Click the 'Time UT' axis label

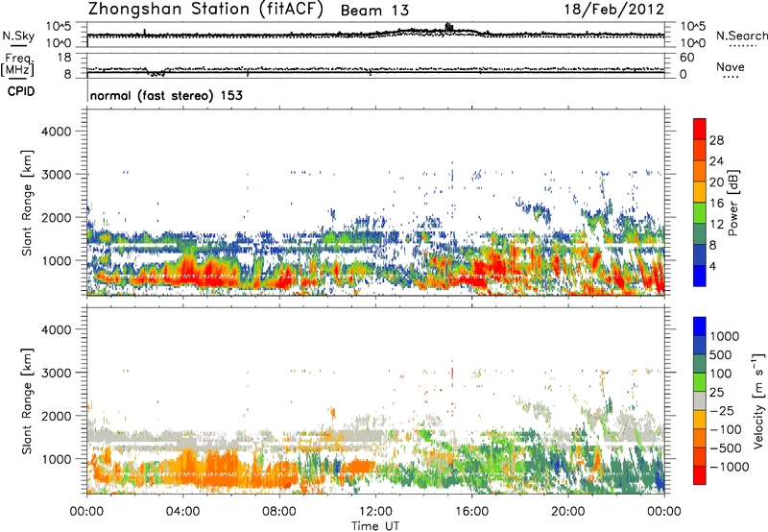pyautogui.click(x=375, y=526)
